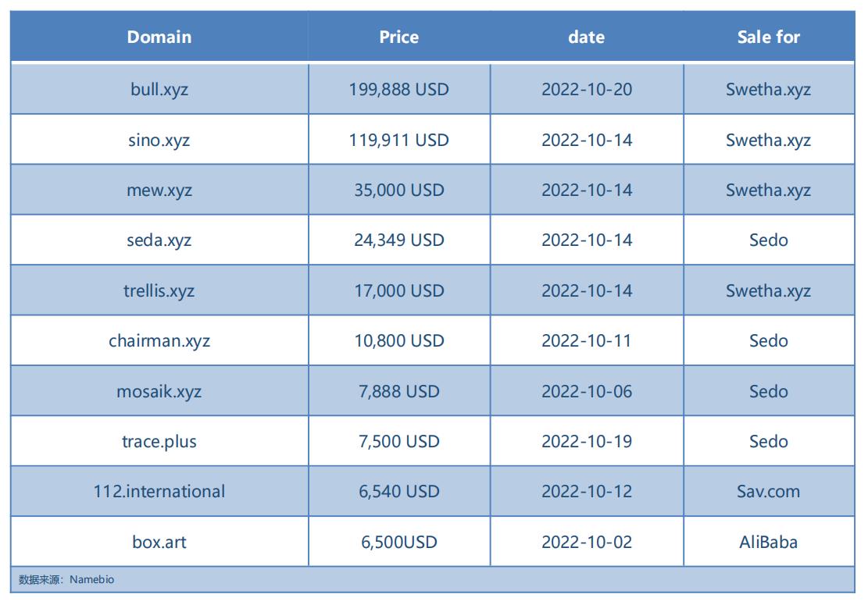Click the Price column header
Screen dimensions: 868x605
click(399, 37)
